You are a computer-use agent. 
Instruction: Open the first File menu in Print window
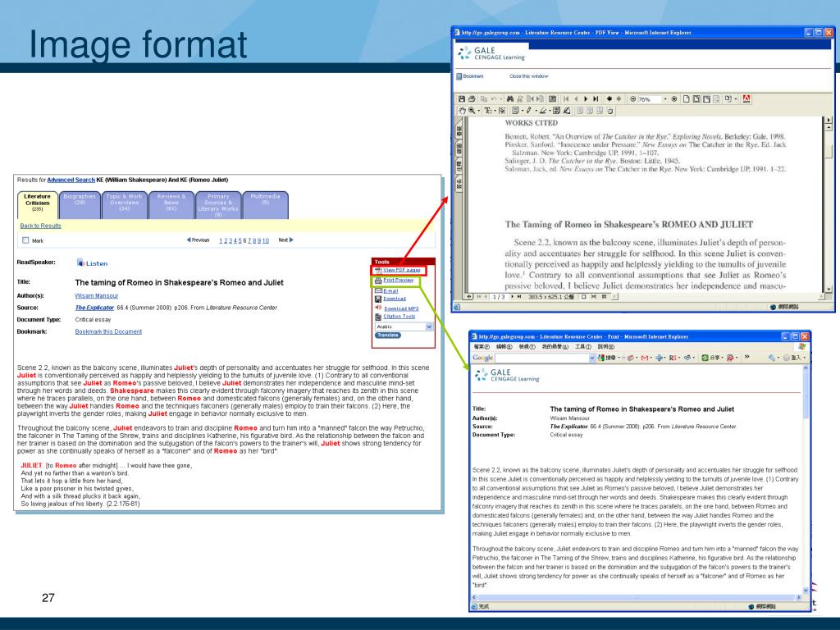coord(481,347)
